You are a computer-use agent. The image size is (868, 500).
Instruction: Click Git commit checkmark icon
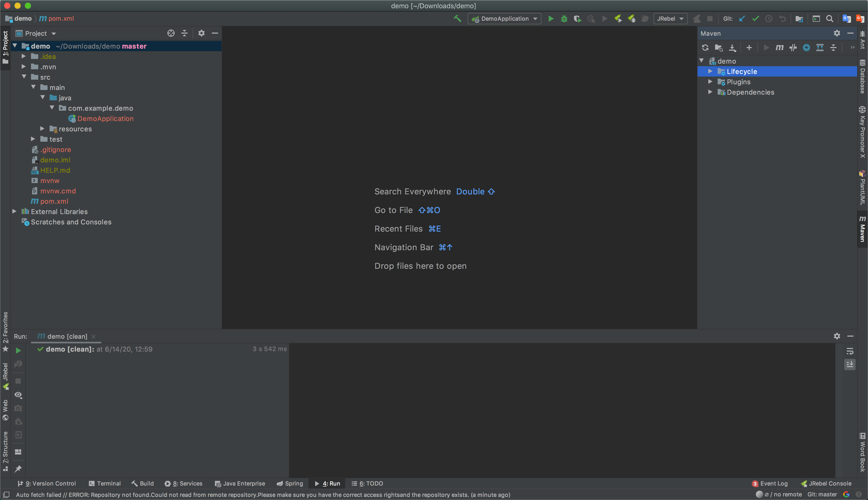click(755, 19)
